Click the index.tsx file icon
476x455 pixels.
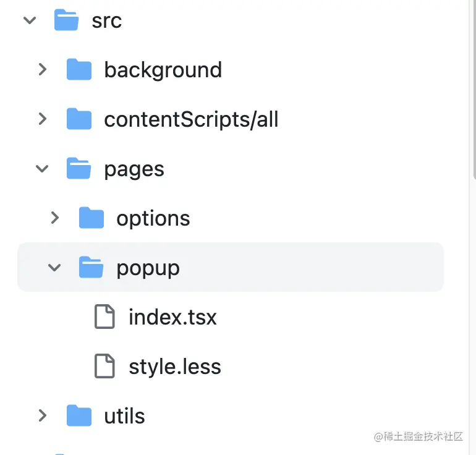coord(104,317)
